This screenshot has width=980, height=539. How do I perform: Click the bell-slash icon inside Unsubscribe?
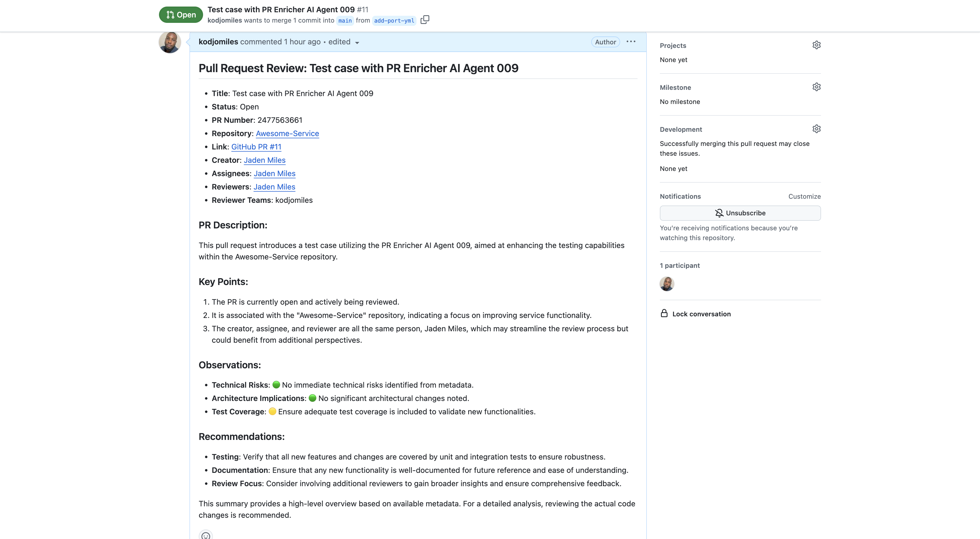(719, 213)
